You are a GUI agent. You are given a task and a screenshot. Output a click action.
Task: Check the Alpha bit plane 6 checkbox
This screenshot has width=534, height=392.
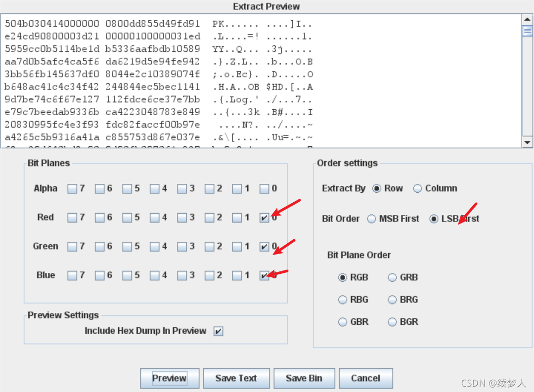tap(100, 189)
